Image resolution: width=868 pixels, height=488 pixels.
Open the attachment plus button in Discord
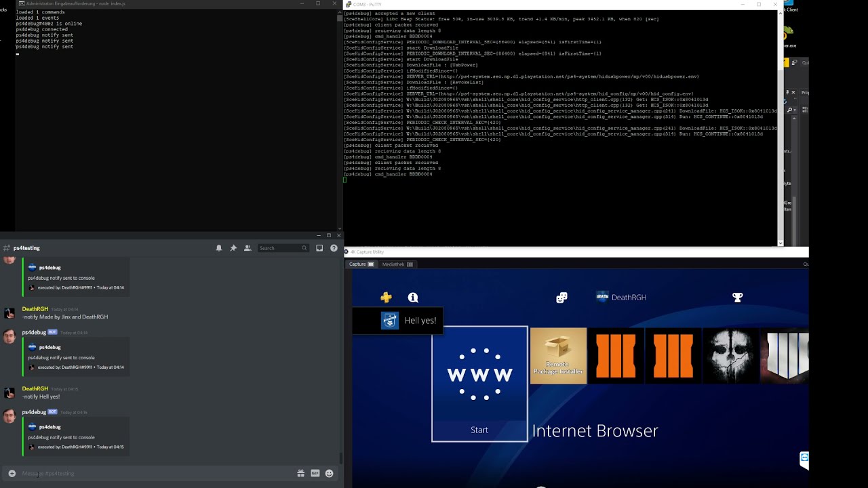[x=12, y=473]
